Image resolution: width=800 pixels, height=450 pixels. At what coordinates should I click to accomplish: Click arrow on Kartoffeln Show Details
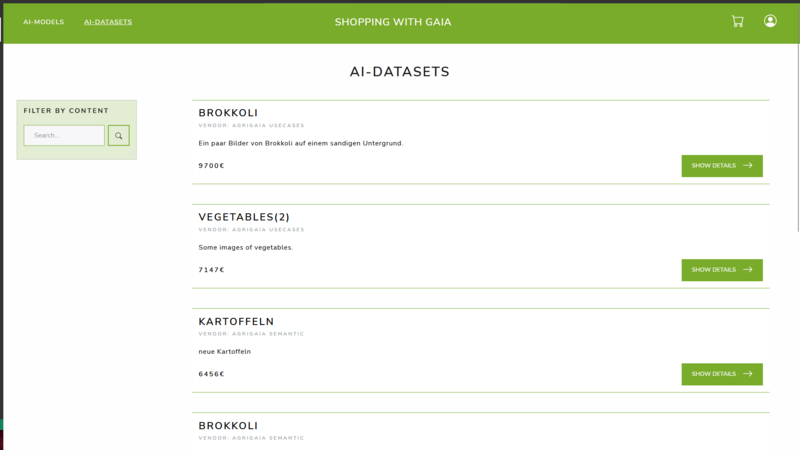point(748,373)
